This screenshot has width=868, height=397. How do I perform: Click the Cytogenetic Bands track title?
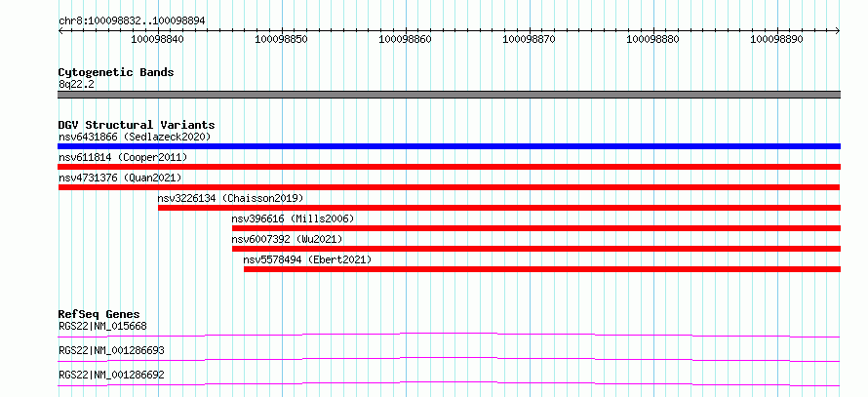116,72
